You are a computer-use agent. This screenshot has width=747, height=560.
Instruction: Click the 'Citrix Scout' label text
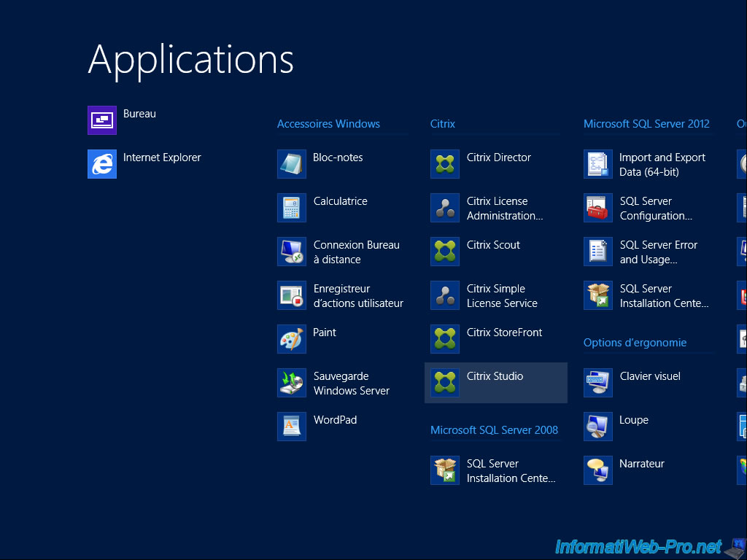point(494,245)
